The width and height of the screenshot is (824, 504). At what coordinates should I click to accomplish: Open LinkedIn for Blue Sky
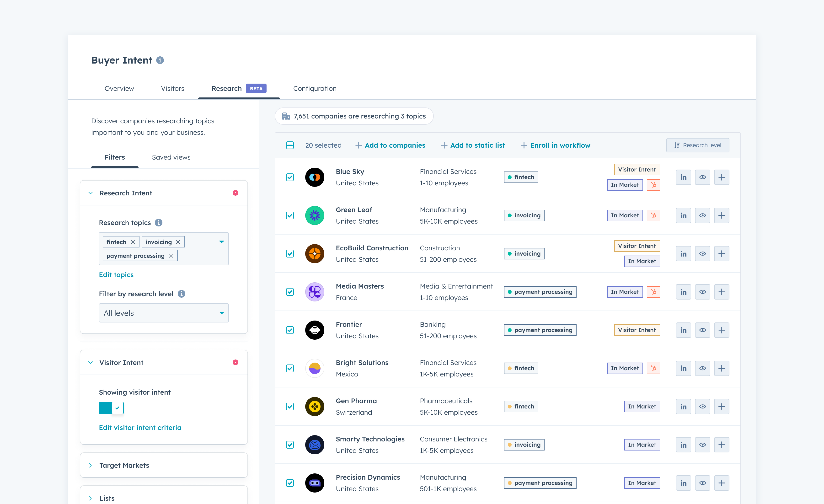[x=683, y=177]
